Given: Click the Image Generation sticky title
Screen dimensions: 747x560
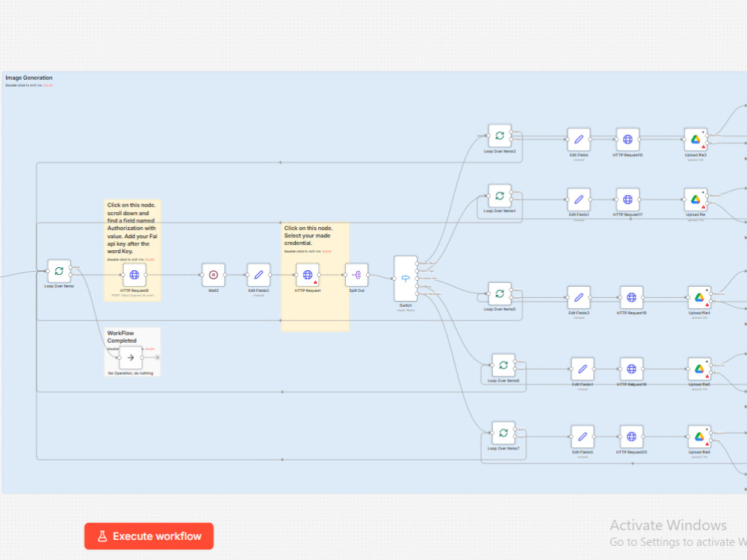Looking at the screenshot, I should [29, 78].
